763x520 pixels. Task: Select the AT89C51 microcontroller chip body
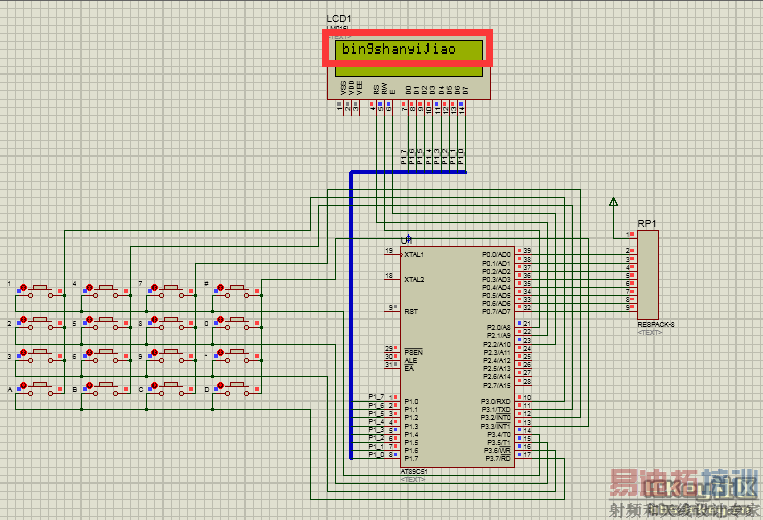tap(457, 357)
